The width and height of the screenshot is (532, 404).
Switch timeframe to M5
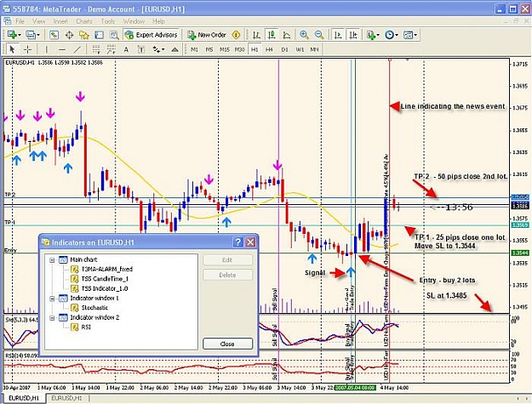tap(209, 49)
